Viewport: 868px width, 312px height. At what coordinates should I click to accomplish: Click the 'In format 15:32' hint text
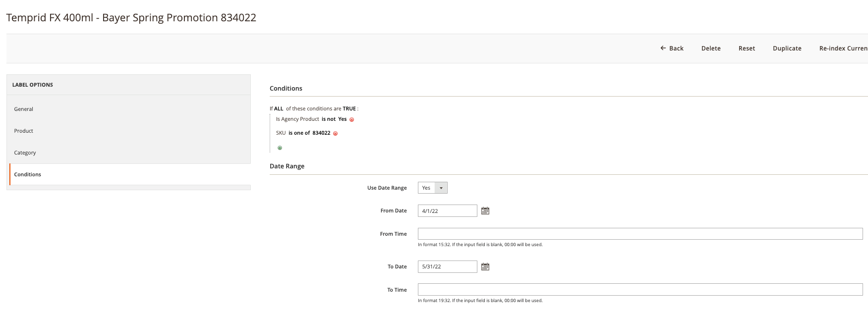tap(480, 245)
